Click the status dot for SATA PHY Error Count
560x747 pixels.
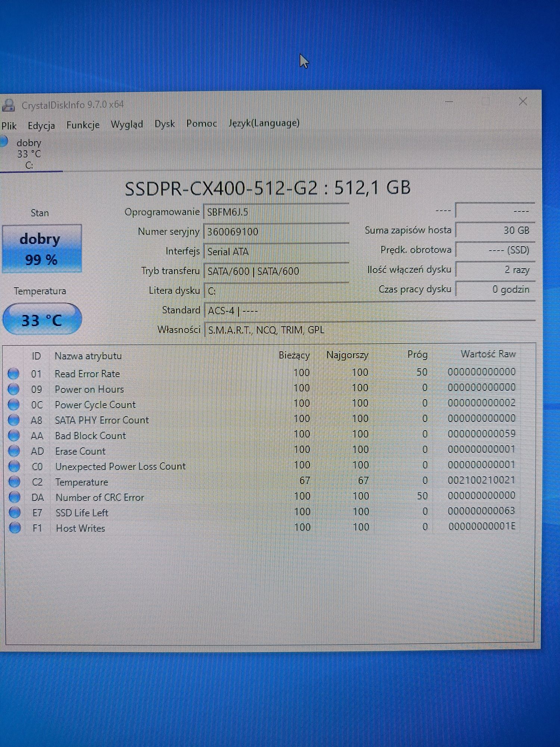tap(14, 420)
